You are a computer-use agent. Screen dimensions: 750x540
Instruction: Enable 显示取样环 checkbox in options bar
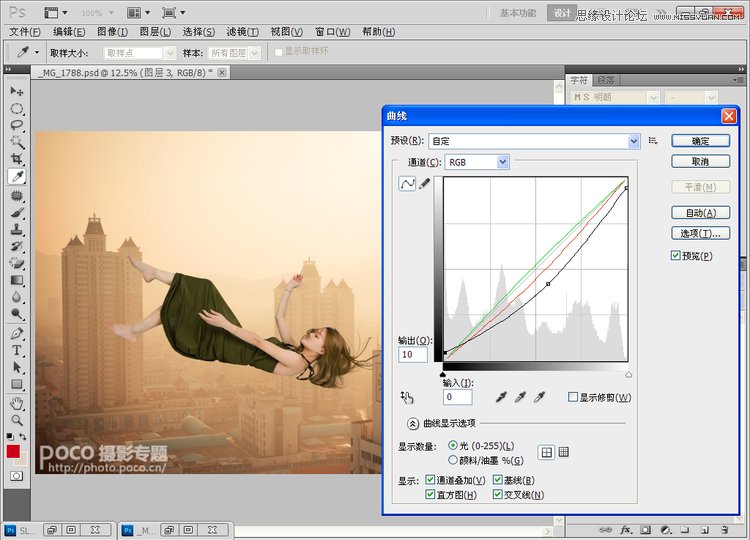(x=278, y=52)
